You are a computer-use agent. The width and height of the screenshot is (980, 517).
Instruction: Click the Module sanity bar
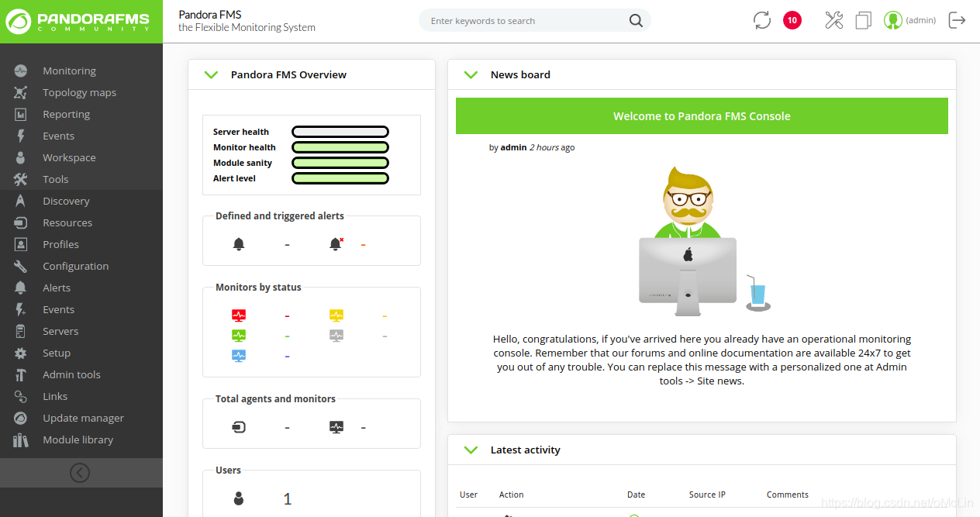tap(340, 163)
